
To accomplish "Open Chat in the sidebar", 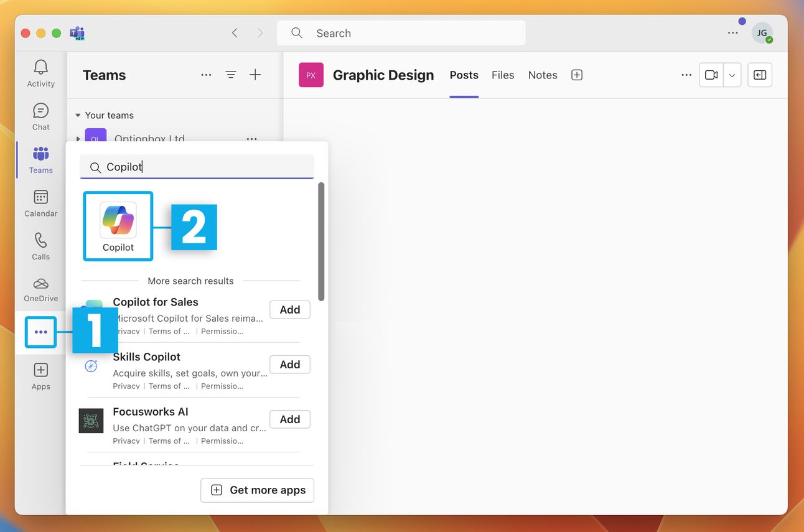I will [40, 117].
